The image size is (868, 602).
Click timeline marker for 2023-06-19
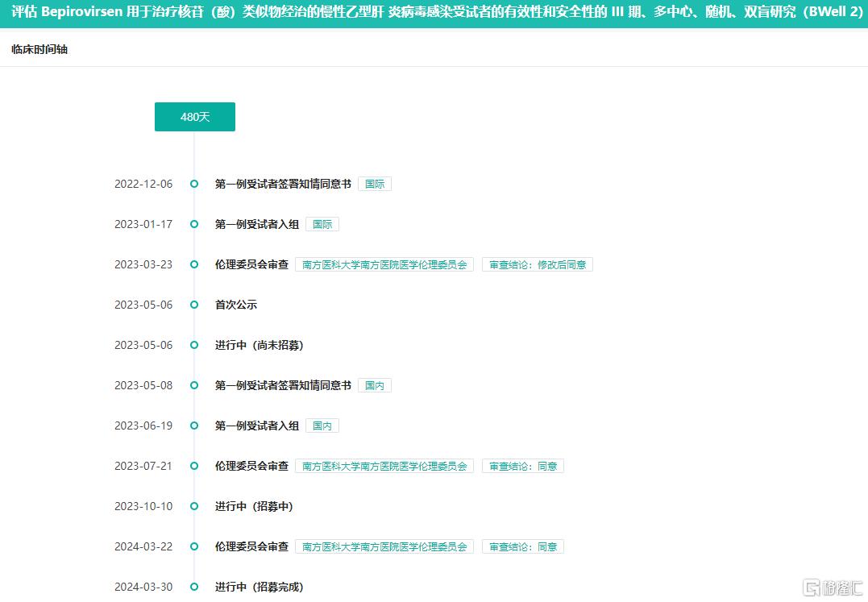[194, 426]
